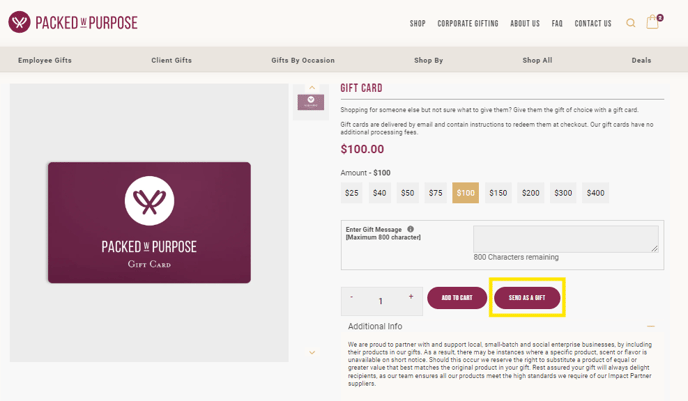Viewport: 688px width, 401px height.
Task: Select the $100 highlighted gold swatch
Action: 465,193
